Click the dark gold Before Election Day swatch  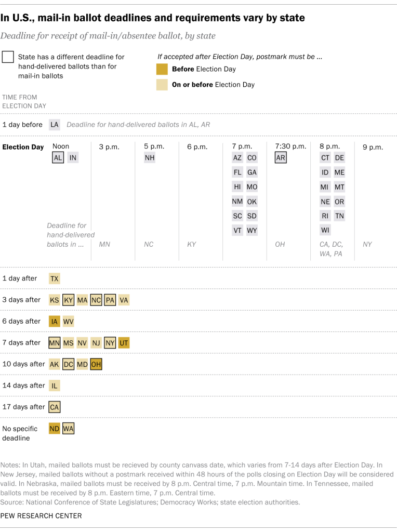pos(162,69)
